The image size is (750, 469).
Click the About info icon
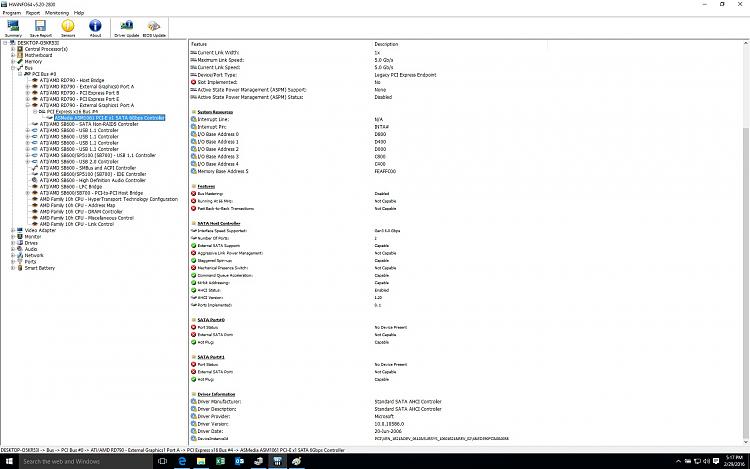pyautogui.click(x=95, y=28)
